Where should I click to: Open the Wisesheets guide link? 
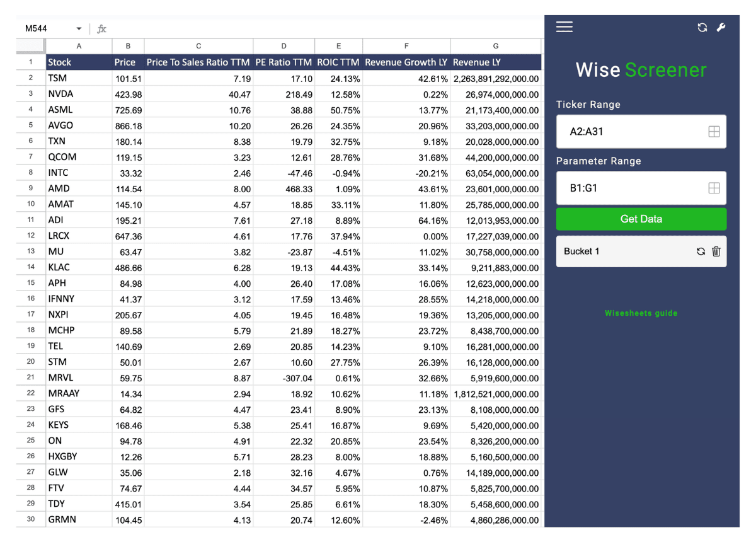click(641, 313)
